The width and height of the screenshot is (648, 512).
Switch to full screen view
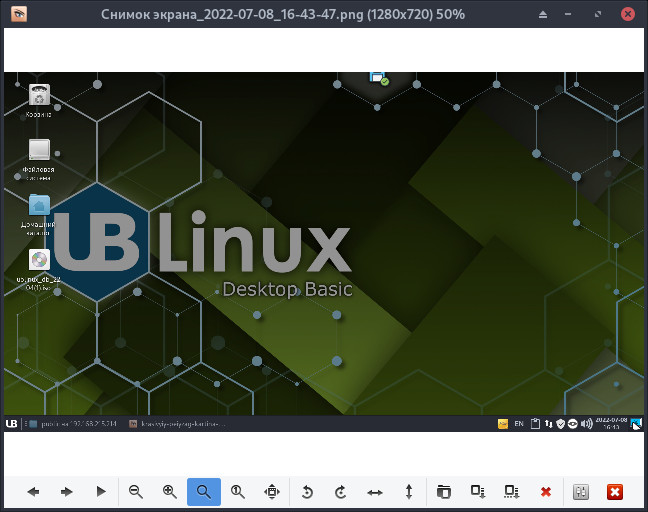coord(271,492)
